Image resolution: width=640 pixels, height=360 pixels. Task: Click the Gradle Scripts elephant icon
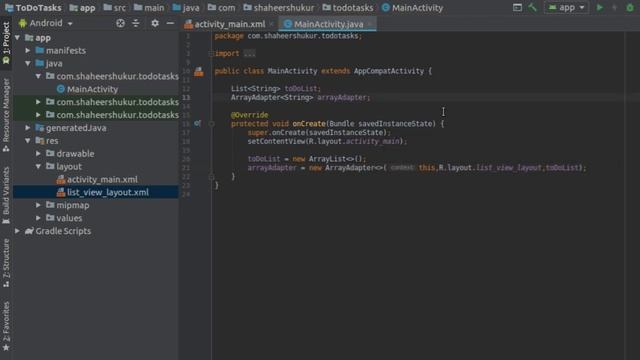click(29, 231)
